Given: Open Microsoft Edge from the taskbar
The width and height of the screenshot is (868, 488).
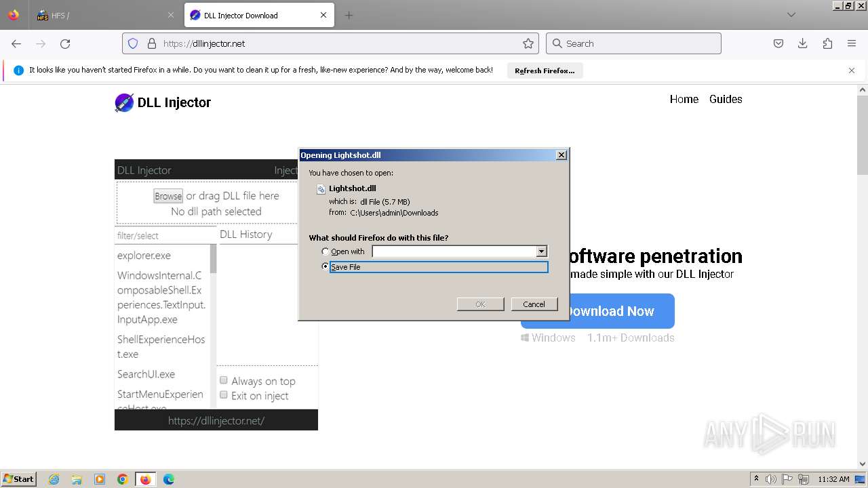Looking at the screenshot, I should (x=169, y=479).
